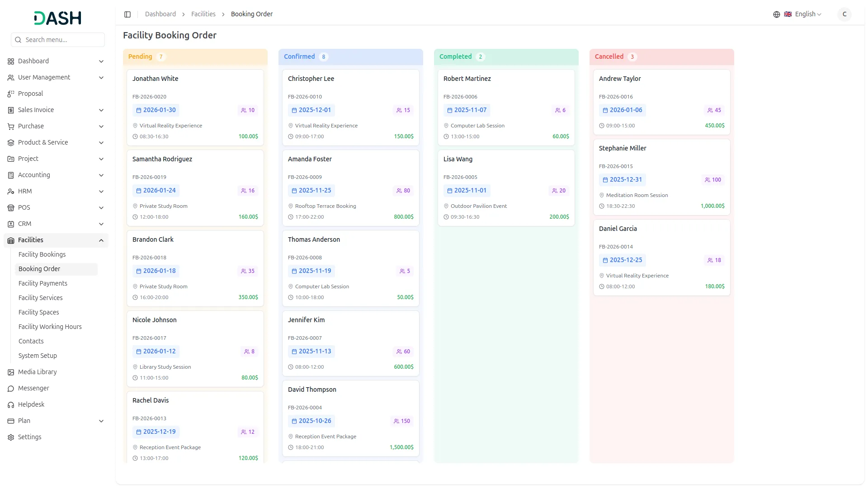868x488 pixels.
Task: Click the Messenger chat icon
Action: click(x=11, y=389)
